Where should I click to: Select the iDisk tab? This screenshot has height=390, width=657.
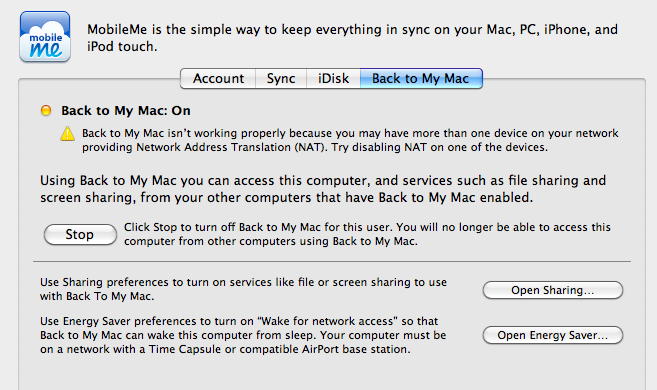333,78
